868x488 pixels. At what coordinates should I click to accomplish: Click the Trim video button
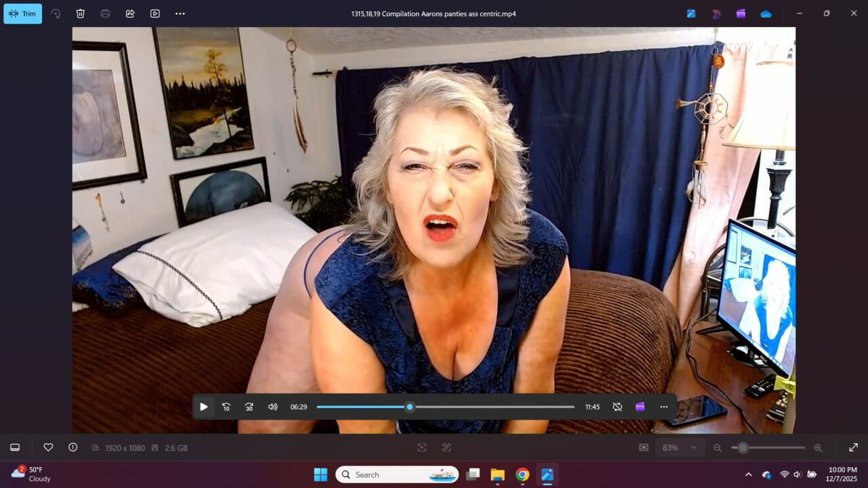[22, 14]
